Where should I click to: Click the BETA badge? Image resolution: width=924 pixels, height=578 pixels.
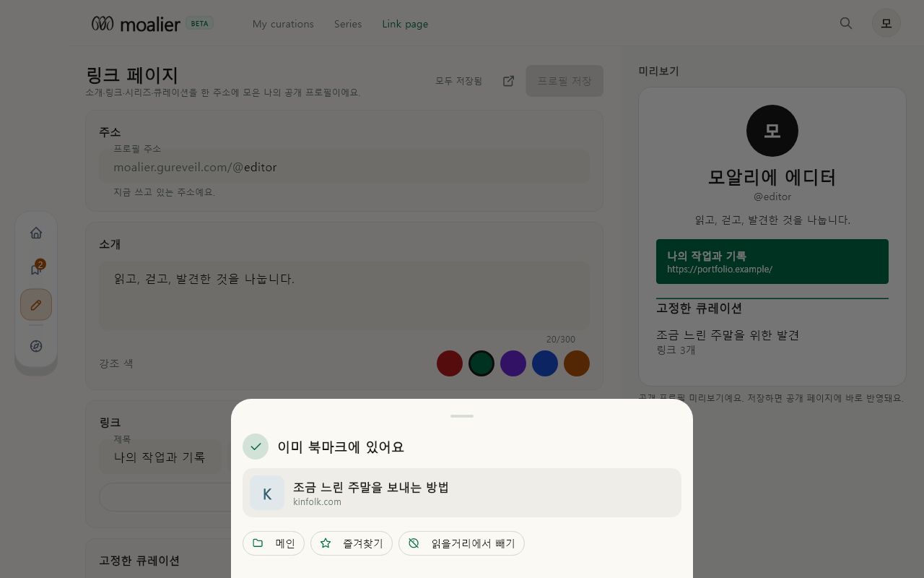[x=200, y=23]
